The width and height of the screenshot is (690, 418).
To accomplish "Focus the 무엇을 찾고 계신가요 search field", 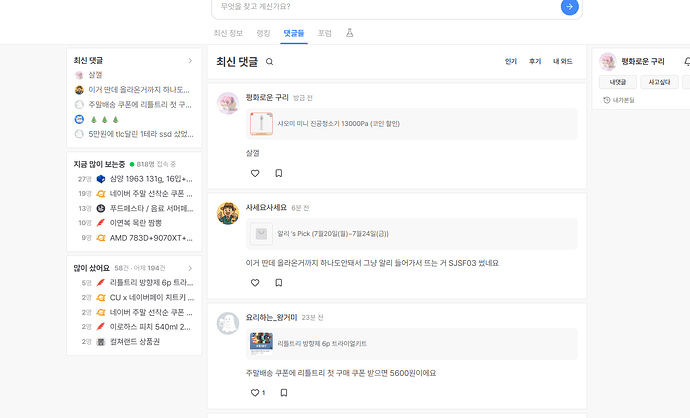I will [x=387, y=7].
